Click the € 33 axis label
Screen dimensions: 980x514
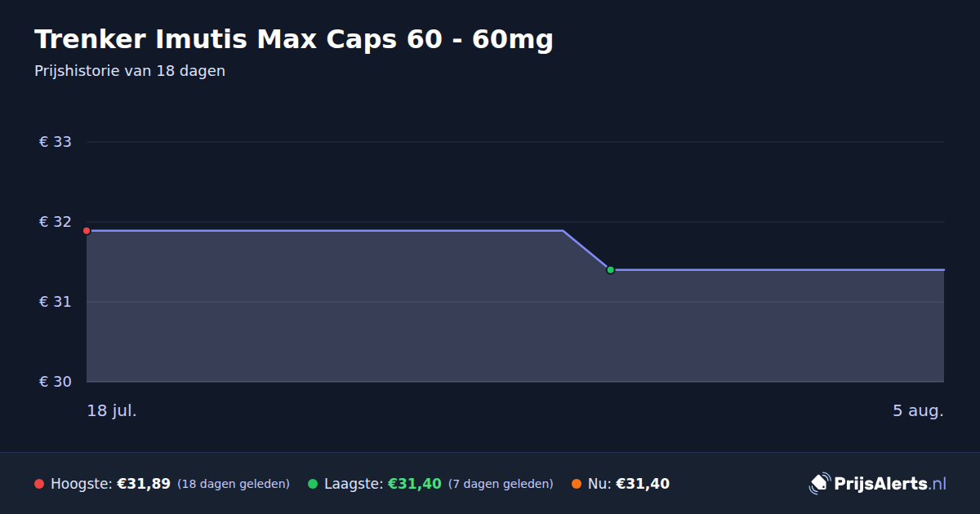click(56, 142)
